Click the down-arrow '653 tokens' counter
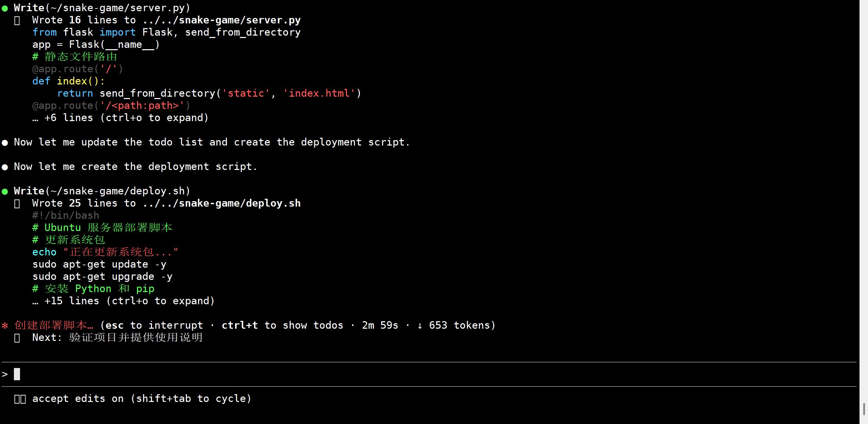The image size is (868, 424). (x=454, y=325)
